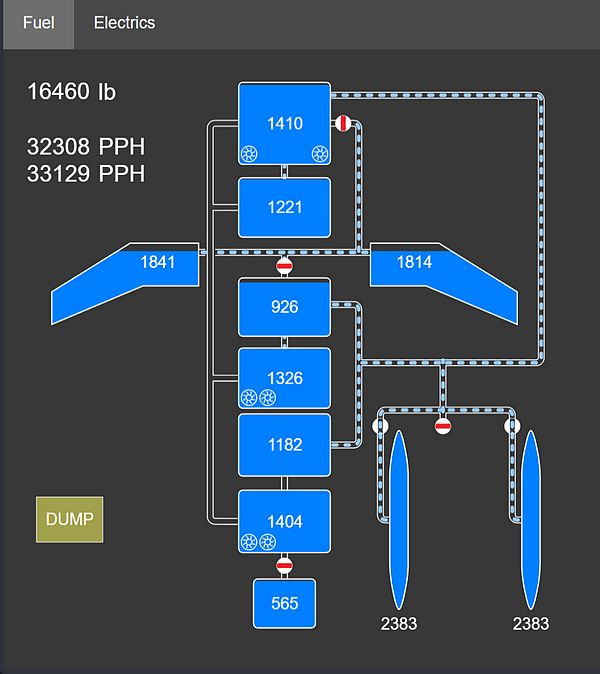Select the 565 aft tank
The width and height of the screenshot is (600, 674).
tap(285, 604)
